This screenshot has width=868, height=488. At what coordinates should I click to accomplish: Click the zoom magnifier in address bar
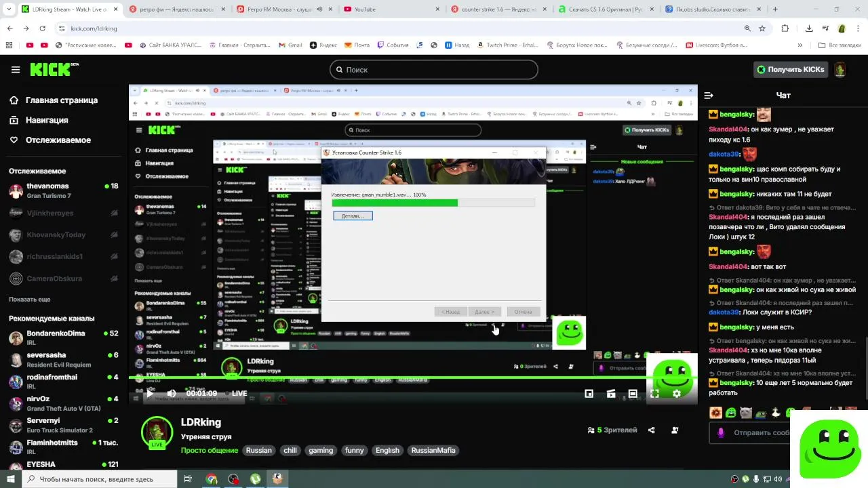(747, 28)
